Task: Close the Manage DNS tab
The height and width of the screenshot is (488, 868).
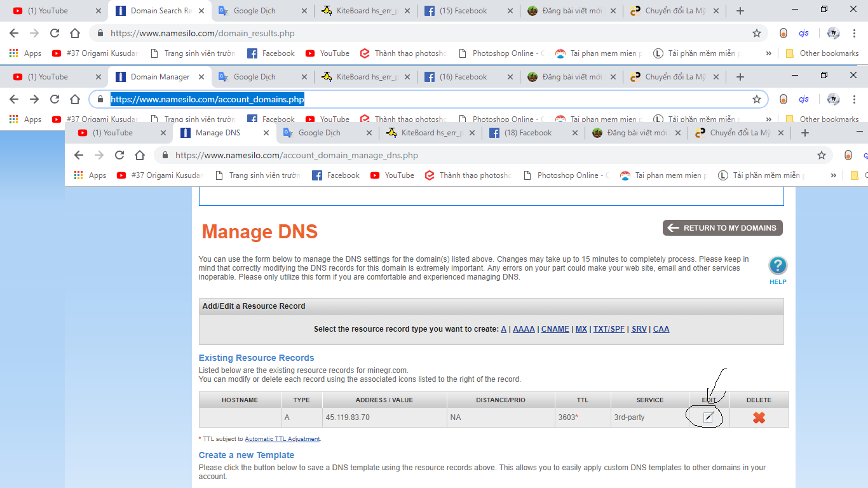Action: (266, 133)
